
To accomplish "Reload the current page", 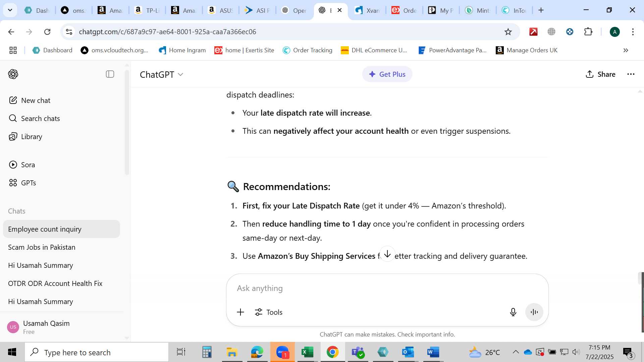I will (47, 32).
